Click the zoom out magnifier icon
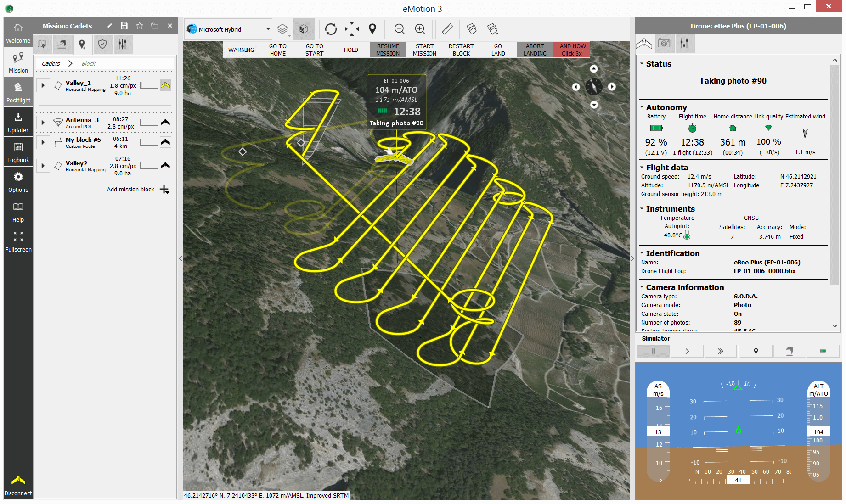846x504 pixels. coord(399,29)
